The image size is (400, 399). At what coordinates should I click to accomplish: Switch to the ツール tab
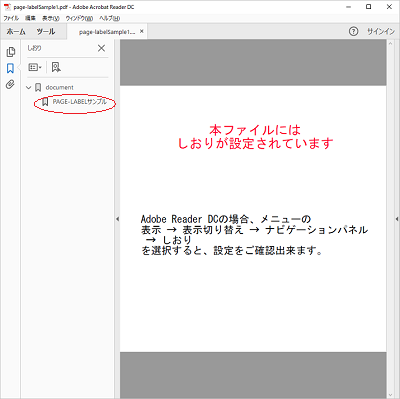point(46,32)
